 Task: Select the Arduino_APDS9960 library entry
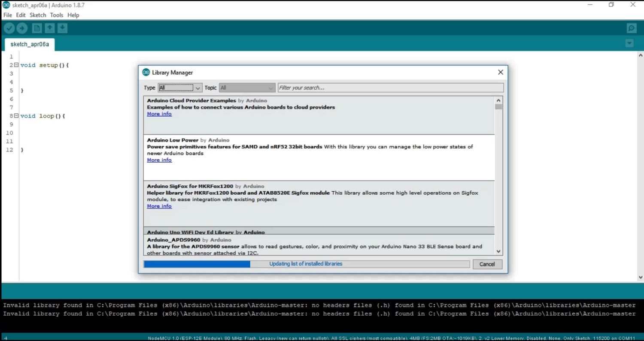pos(319,245)
